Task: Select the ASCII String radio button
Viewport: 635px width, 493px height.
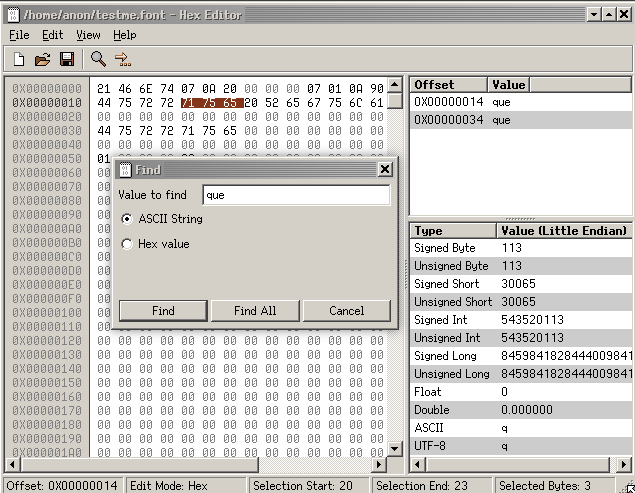Action: pyautogui.click(x=127, y=219)
